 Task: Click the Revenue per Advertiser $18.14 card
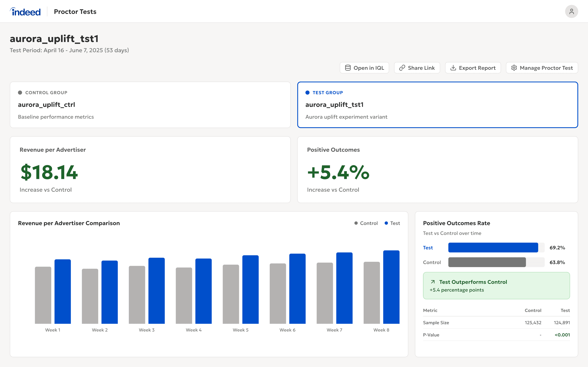150,169
